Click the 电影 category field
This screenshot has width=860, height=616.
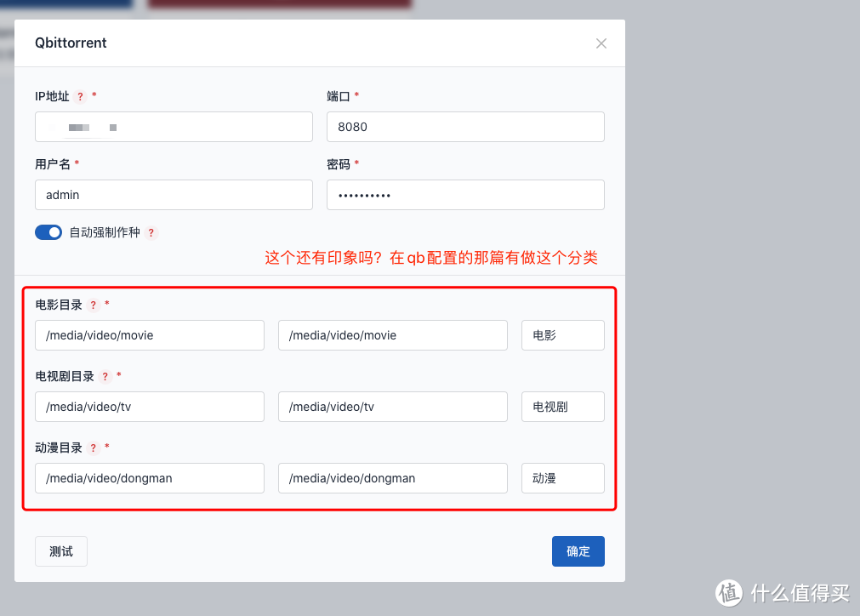click(562, 335)
